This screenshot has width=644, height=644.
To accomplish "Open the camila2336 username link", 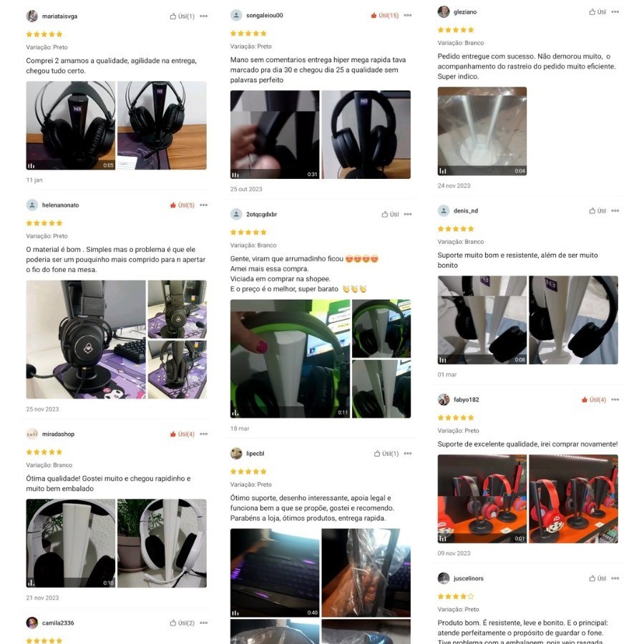I will tap(58, 623).
